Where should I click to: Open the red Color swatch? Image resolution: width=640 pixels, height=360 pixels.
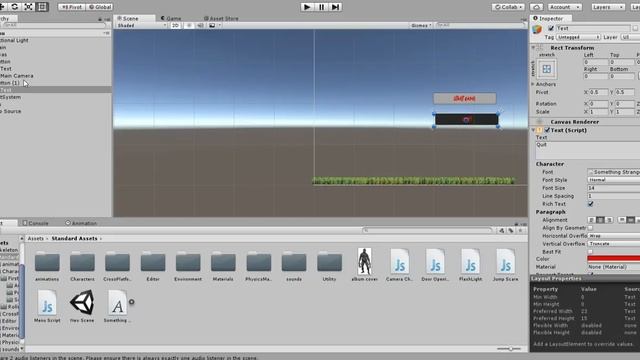tap(613, 259)
